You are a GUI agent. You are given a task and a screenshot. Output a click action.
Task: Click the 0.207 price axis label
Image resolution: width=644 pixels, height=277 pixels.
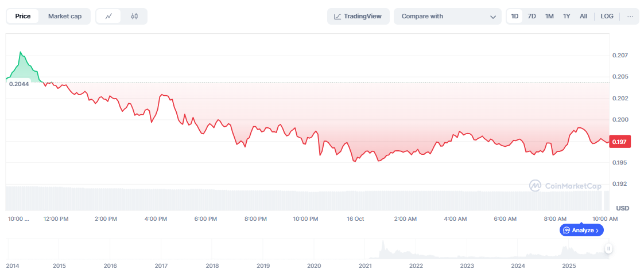tap(619, 56)
